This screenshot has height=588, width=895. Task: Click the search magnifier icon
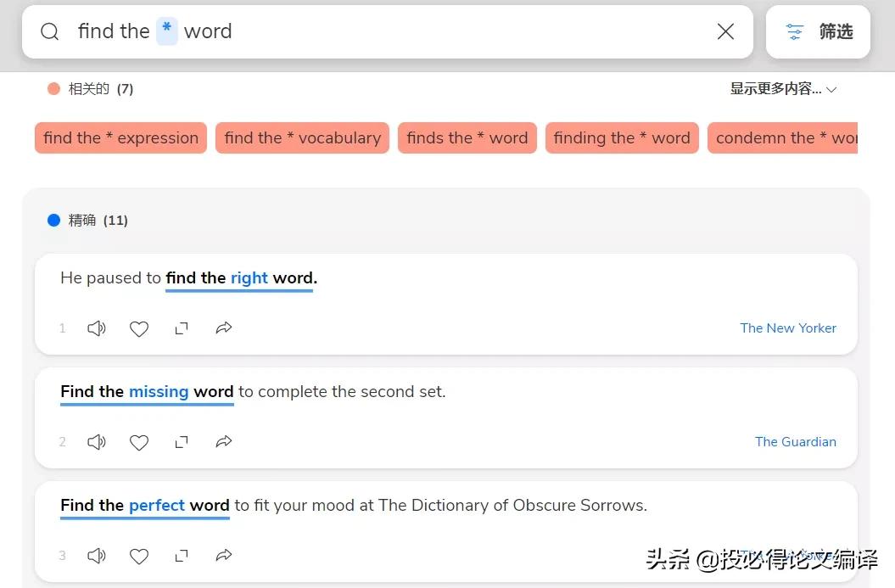[x=50, y=32]
